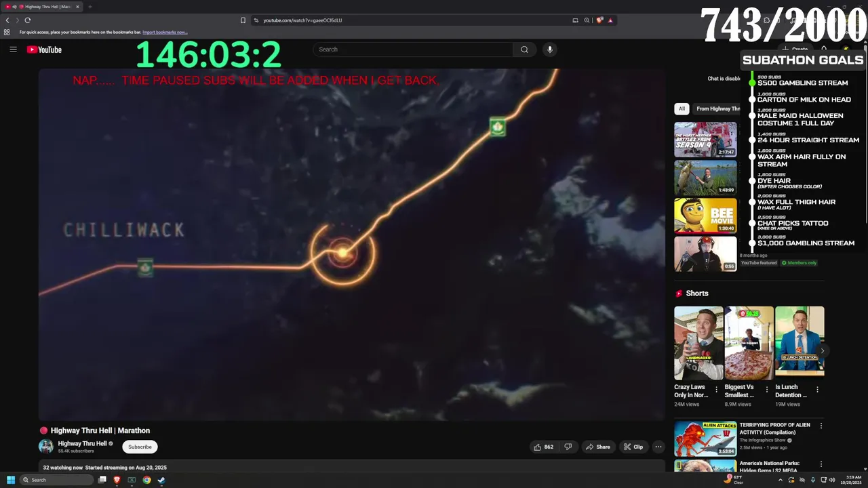This screenshot has width=868, height=488.
Task: Advance the Shorts shelf with next arrow
Action: [x=822, y=351]
